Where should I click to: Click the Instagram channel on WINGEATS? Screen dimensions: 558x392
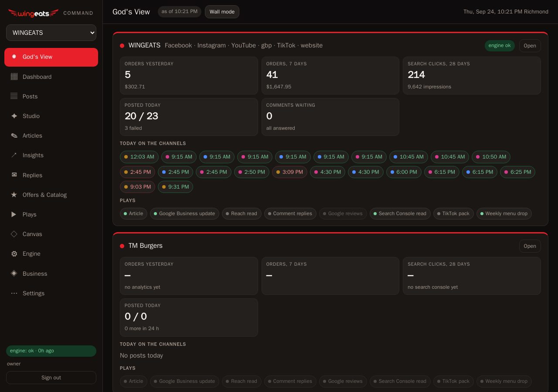point(211,45)
